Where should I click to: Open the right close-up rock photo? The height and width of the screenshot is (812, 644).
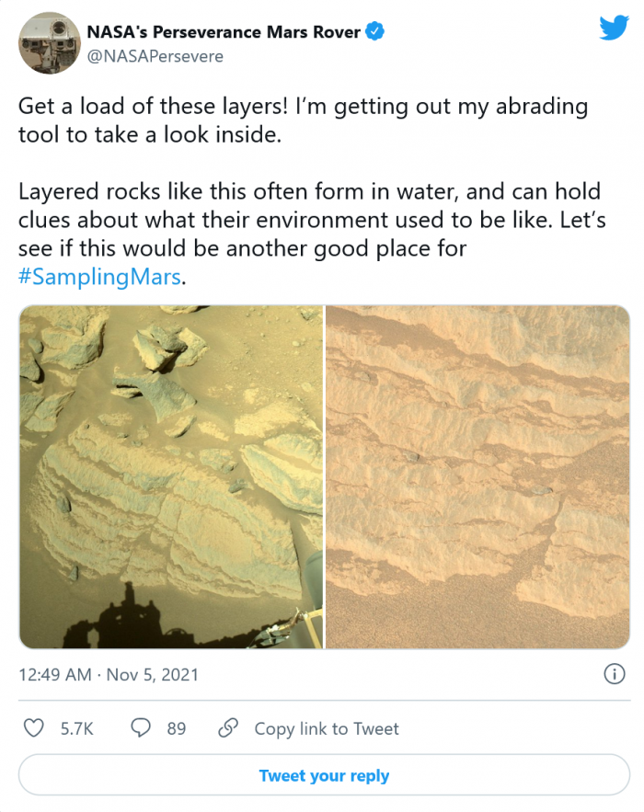click(477, 476)
